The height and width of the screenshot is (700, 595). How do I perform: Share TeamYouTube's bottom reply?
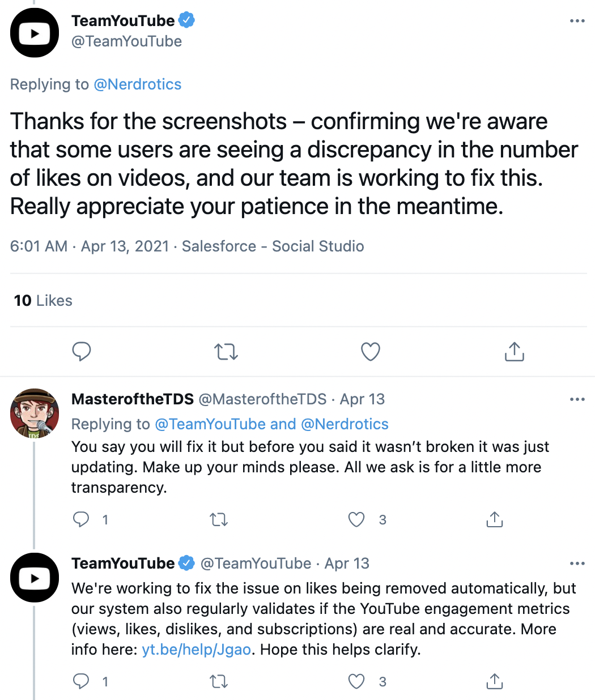(x=495, y=681)
